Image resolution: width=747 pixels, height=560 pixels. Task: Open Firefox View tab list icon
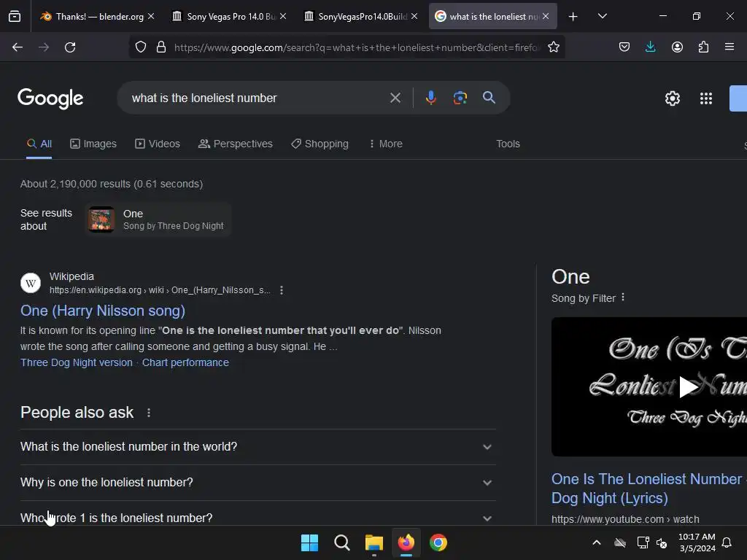pyautogui.click(x=15, y=17)
